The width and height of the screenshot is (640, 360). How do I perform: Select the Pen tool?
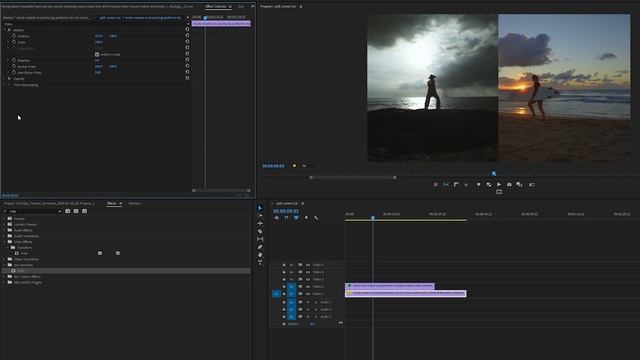tap(260, 247)
